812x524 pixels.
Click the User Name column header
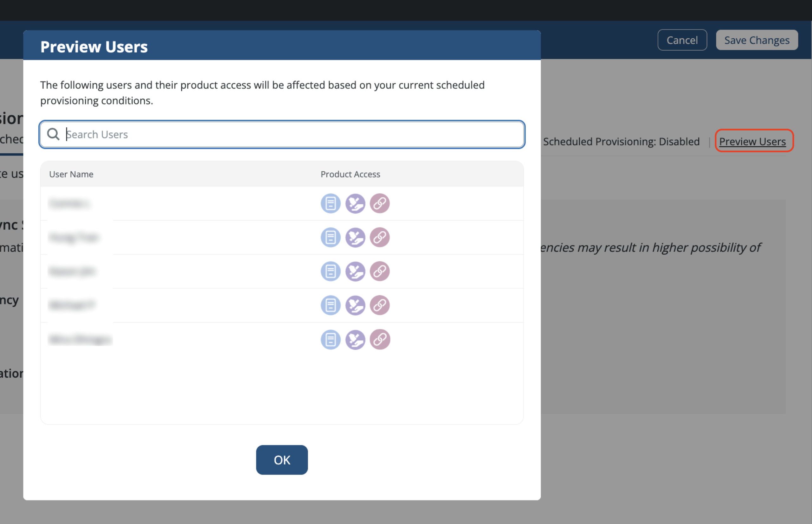point(71,174)
